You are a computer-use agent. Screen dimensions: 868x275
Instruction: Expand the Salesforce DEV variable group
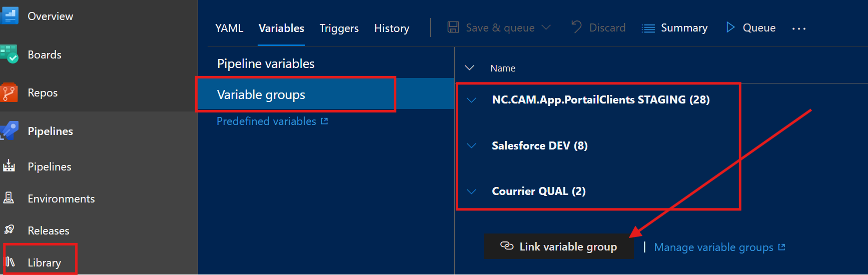click(471, 146)
